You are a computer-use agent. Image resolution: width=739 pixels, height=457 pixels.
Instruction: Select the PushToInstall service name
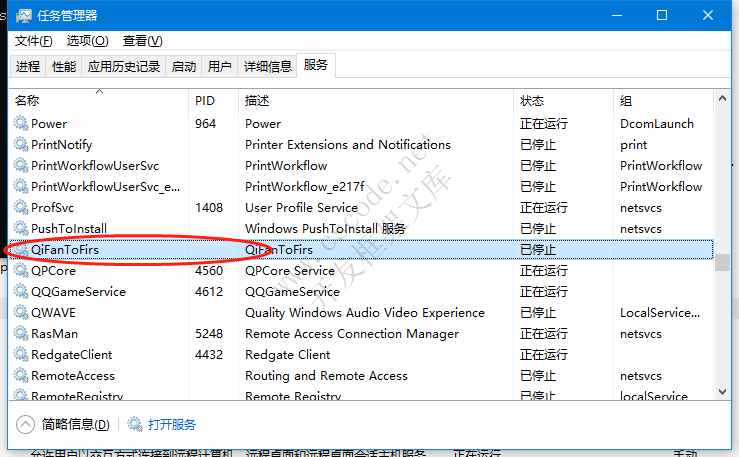[x=69, y=228]
